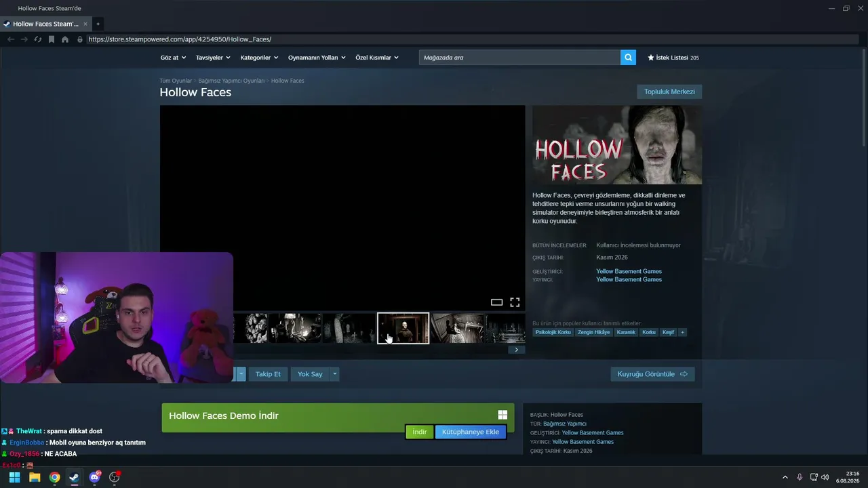Viewport: 868px width, 488px height.
Task: Select the highlighted screenshot thumbnail of a standing figure
Action: [403, 328]
